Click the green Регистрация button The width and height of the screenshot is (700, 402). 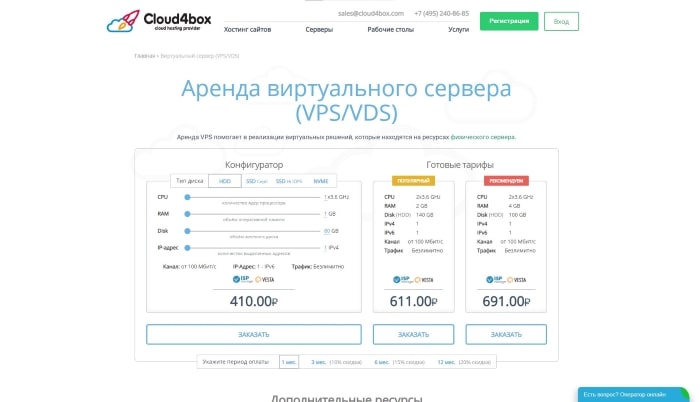(x=509, y=21)
